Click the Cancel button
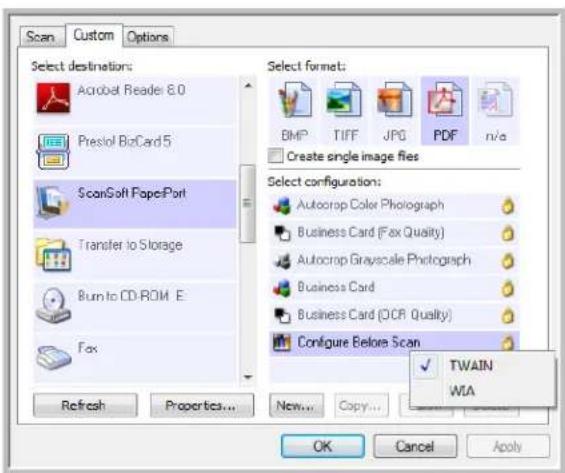Image resolution: width=565 pixels, height=473 pixels. click(x=415, y=446)
